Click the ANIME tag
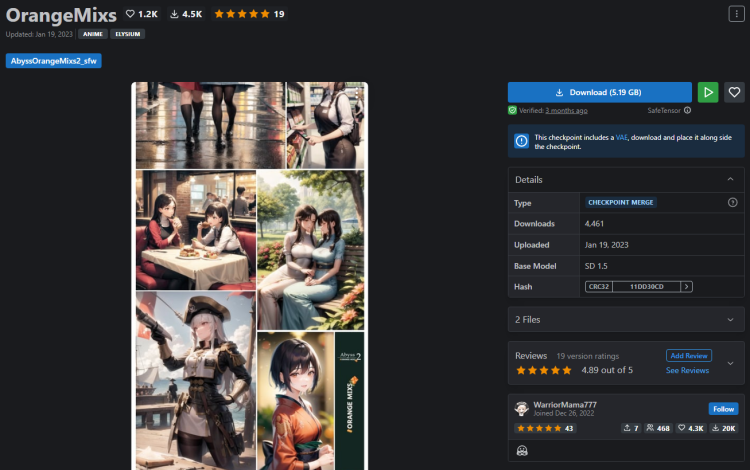Viewport: 750px width, 470px height. pyautogui.click(x=93, y=34)
